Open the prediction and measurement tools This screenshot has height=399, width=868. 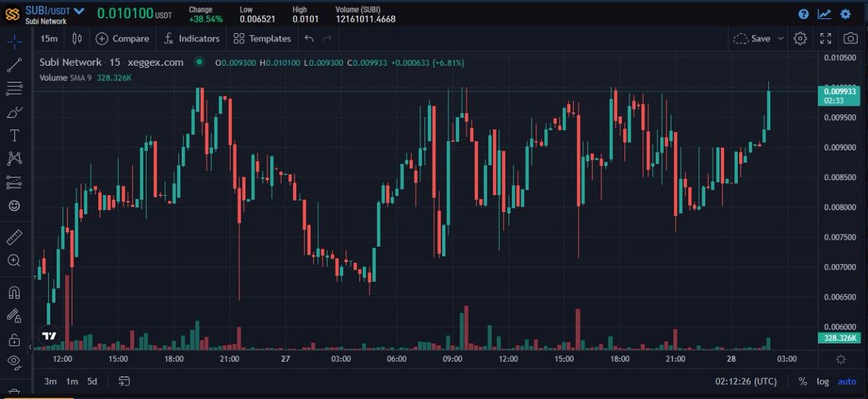(x=14, y=182)
